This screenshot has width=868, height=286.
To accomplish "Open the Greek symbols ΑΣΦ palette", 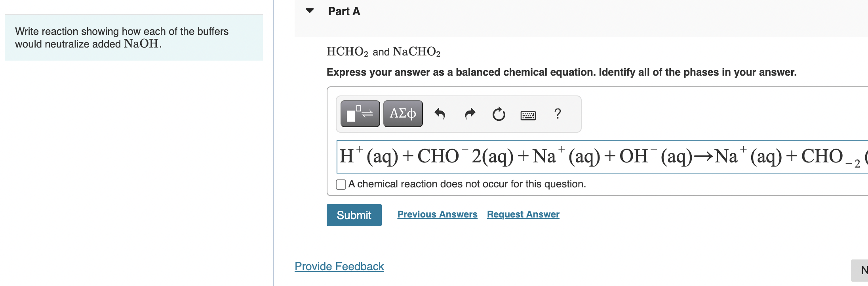I will [x=403, y=114].
